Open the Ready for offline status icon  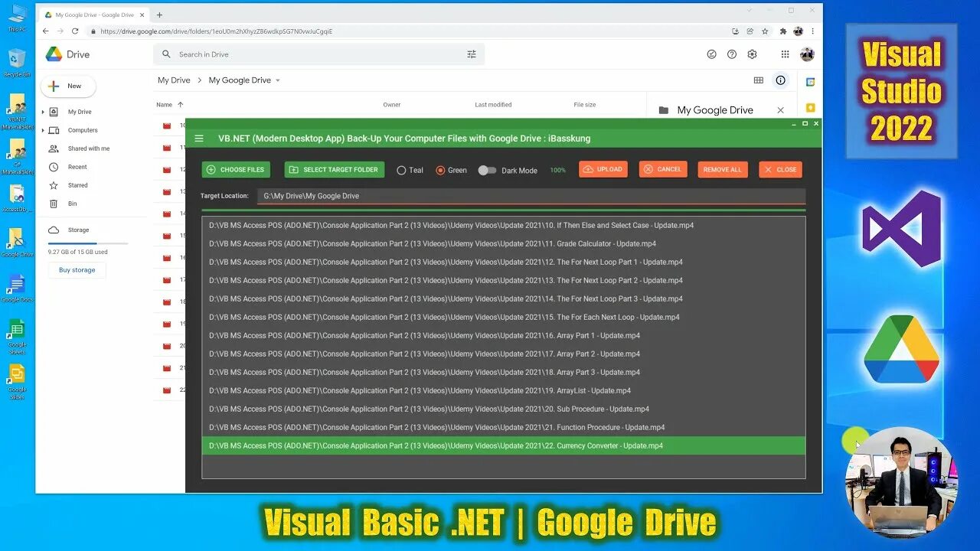pyautogui.click(x=711, y=54)
